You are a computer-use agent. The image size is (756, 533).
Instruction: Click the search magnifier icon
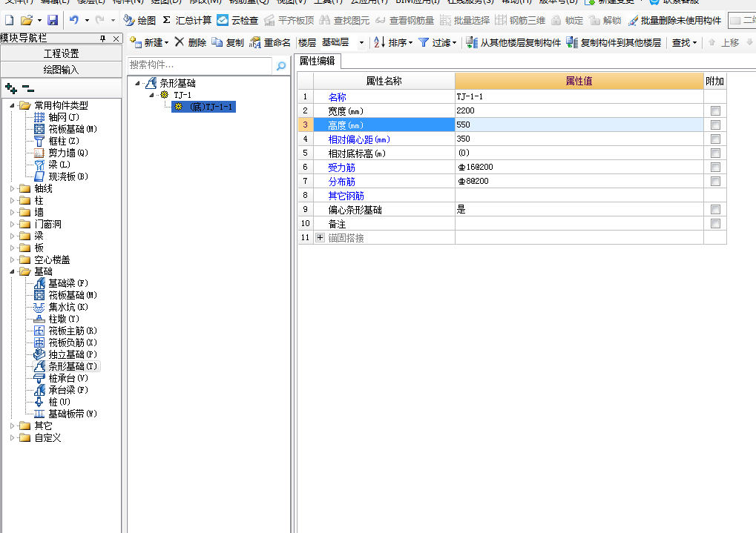(x=281, y=65)
